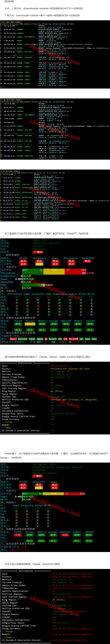This screenshot has width=110, height=644.
Task: Click the red '屏蔽' AmazonPV status badge
Action: pyautogui.click(x=65, y=535)
